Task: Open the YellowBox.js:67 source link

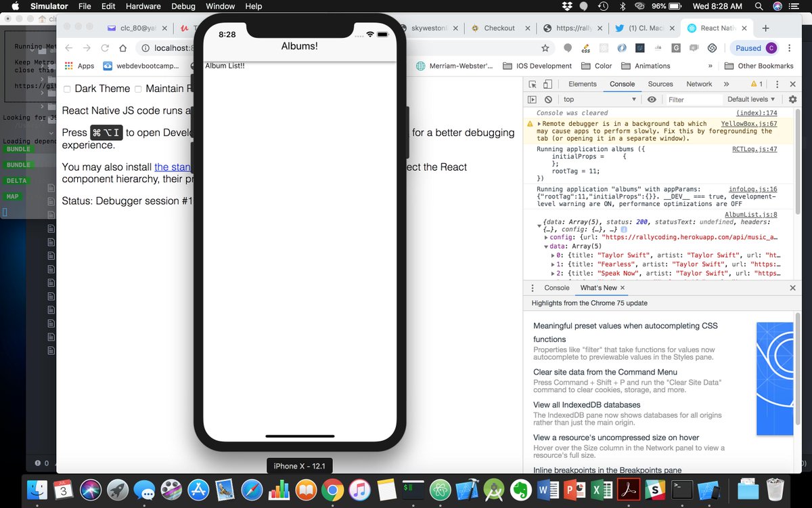Action: click(749, 124)
